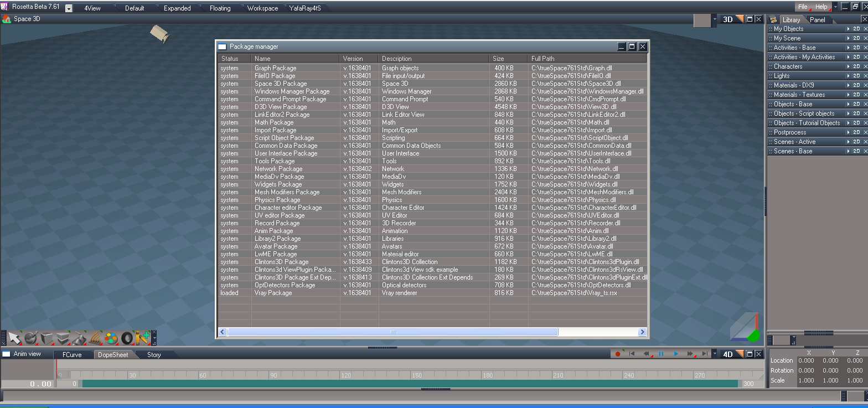The image size is (868, 408).
Task: Toggle 2D mode for Characters library
Action: (856, 66)
